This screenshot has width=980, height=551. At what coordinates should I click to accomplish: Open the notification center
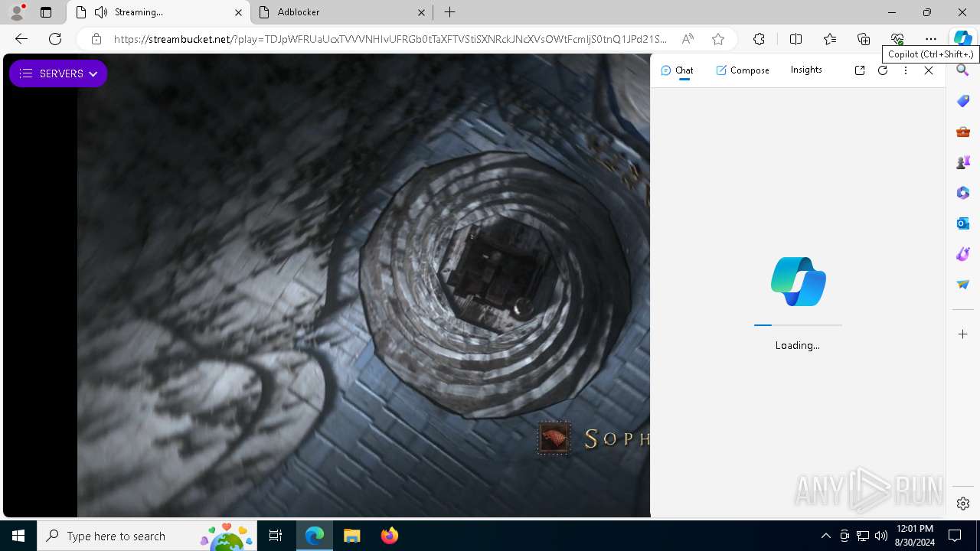(x=955, y=536)
